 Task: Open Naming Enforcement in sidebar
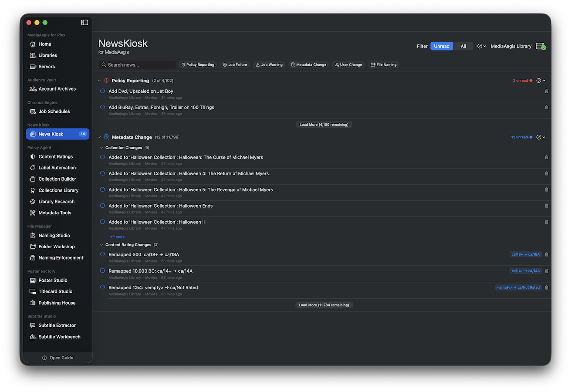(57, 258)
